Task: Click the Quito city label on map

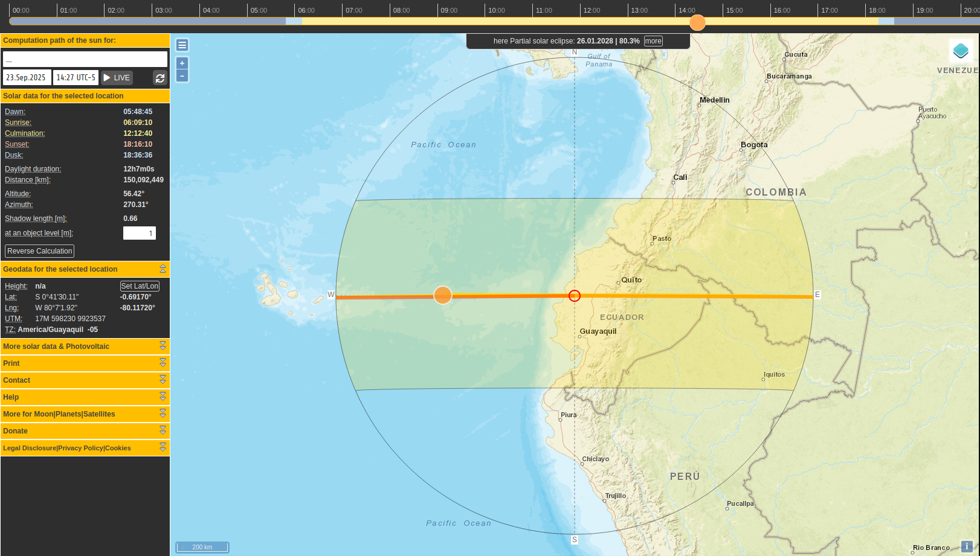Action: click(x=631, y=280)
